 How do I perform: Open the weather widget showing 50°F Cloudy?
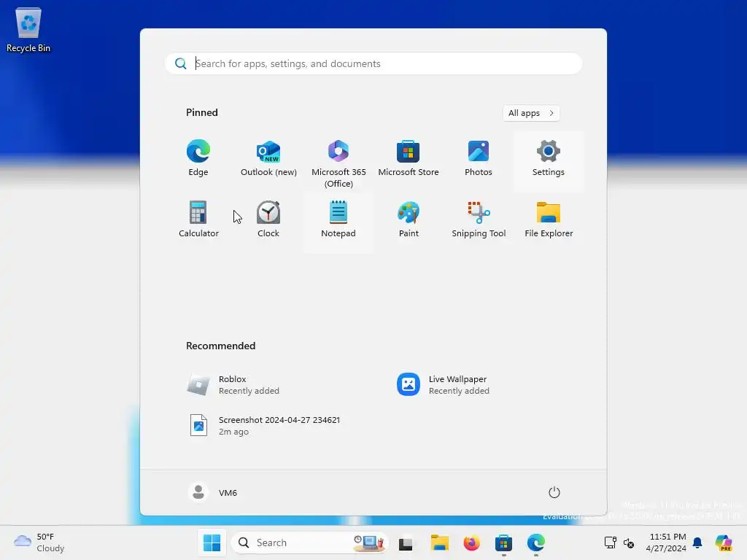[39, 542]
